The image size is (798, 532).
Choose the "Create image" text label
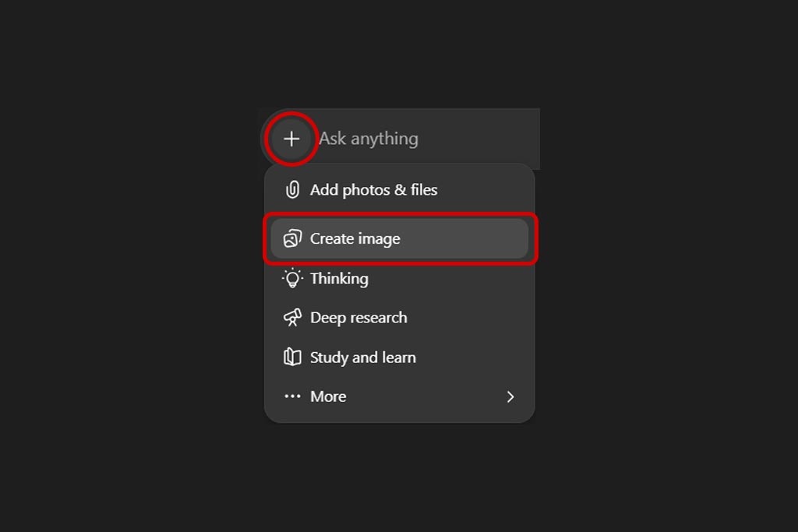point(355,238)
